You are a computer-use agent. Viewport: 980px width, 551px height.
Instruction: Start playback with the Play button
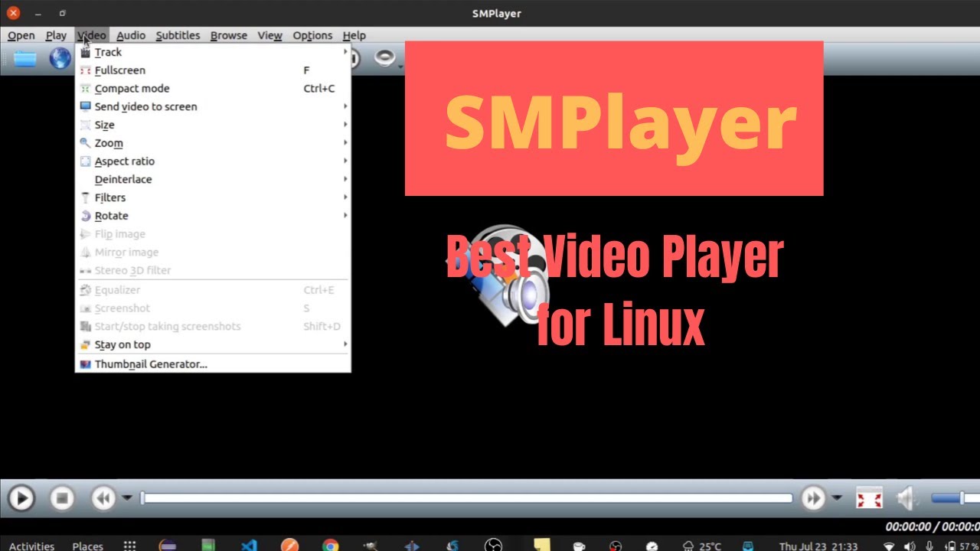(21, 499)
